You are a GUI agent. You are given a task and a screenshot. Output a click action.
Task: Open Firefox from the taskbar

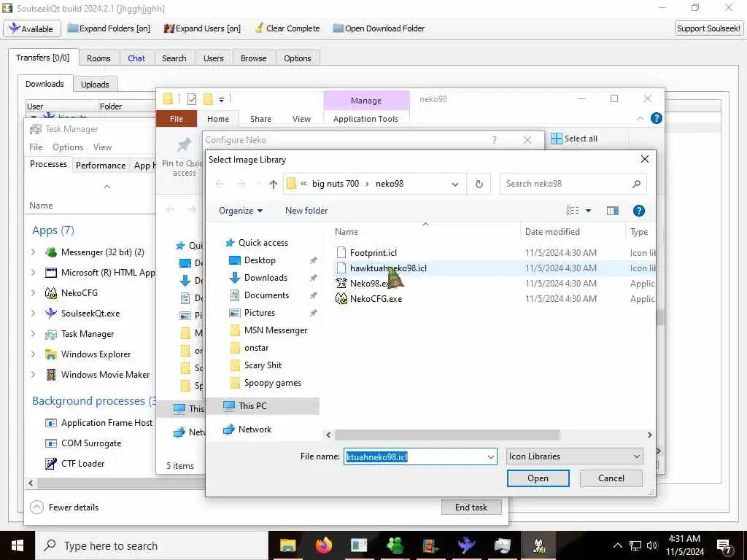[x=323, y=545]
